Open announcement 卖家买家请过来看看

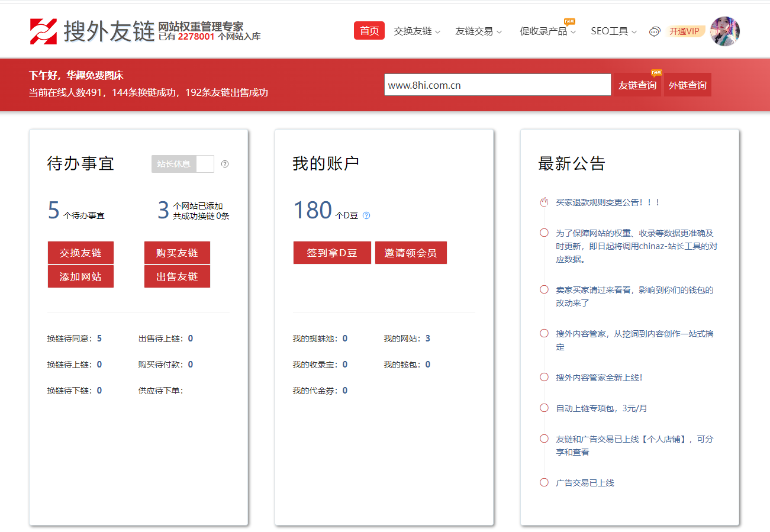click(634, 296)
